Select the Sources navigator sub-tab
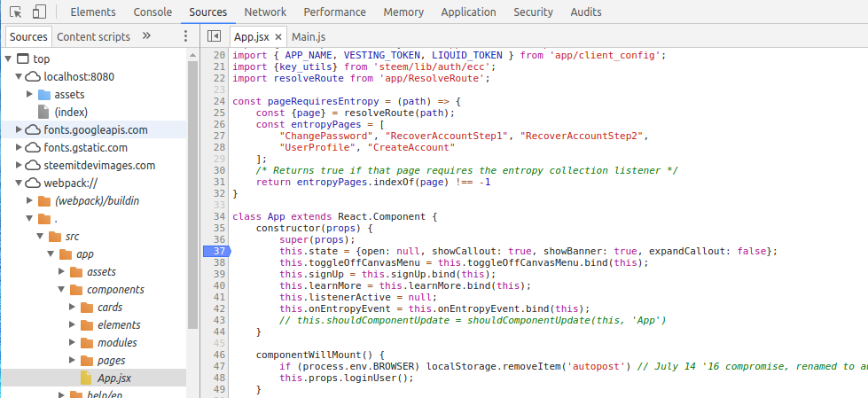Screen dimensions: 868x398 coord(28,36)
